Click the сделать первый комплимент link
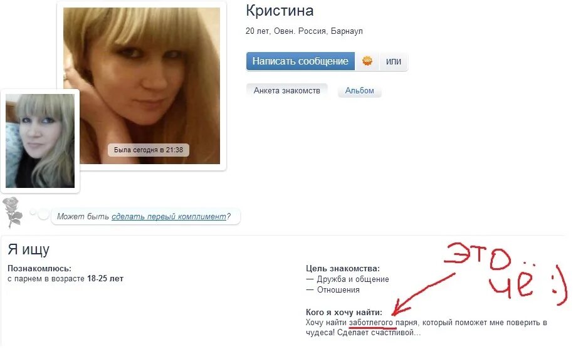The height and width of the screenshot is (364, 588). (x=169, y=216)
